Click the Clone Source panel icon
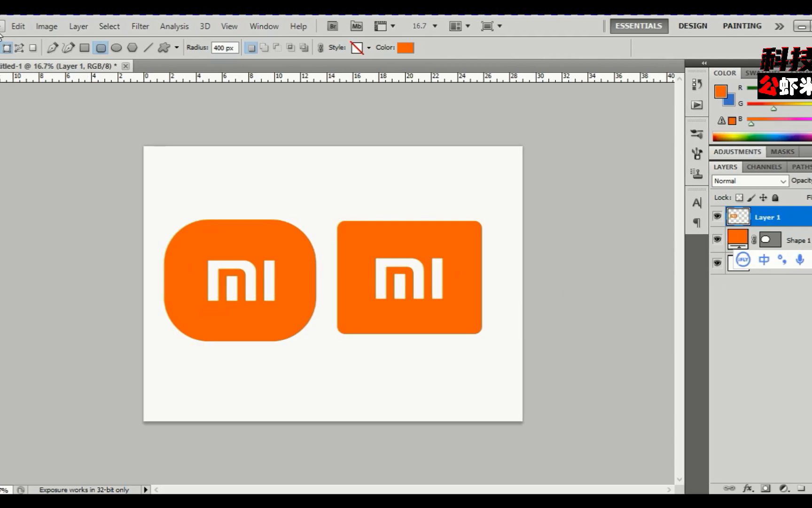Image resolution: width=812 pixels, height=508 pixels. [697, 173]
